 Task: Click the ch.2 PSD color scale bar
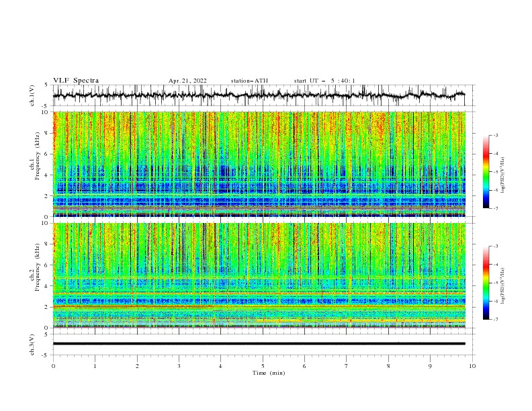[486, 283]
